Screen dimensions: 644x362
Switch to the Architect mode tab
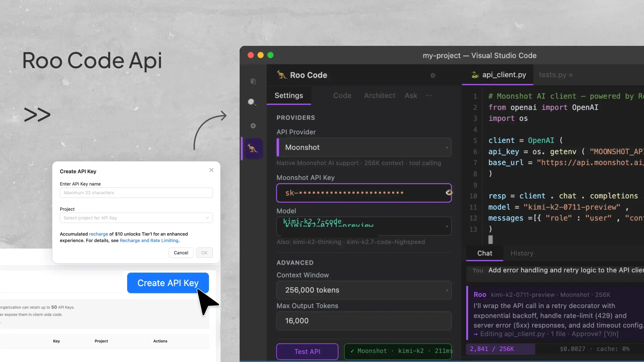point(379,95)
